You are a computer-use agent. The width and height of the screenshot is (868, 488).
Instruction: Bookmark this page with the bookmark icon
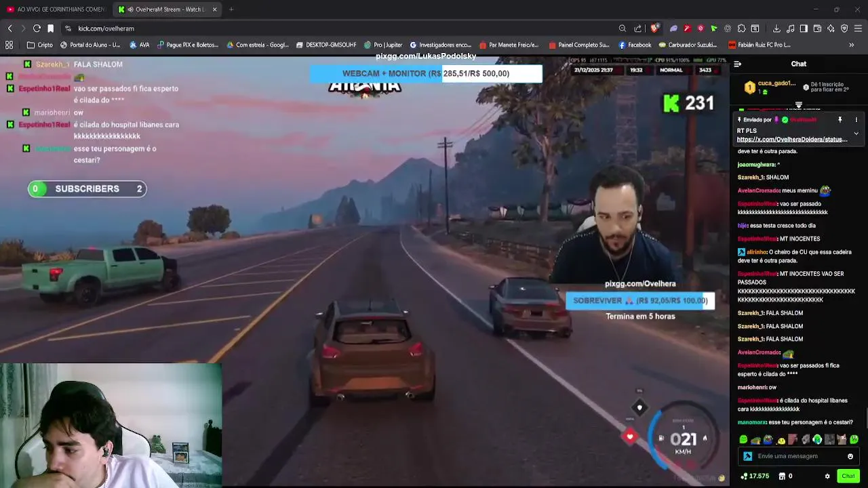tap(50, 28)
